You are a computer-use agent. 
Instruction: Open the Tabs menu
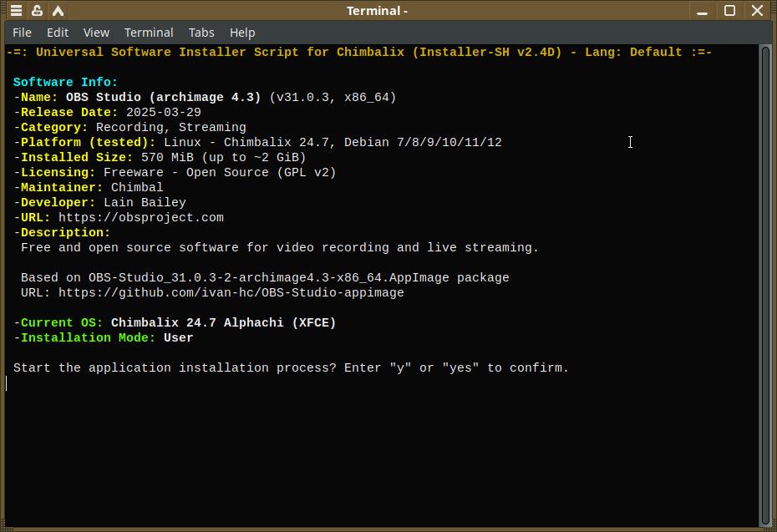click(201, 33)
